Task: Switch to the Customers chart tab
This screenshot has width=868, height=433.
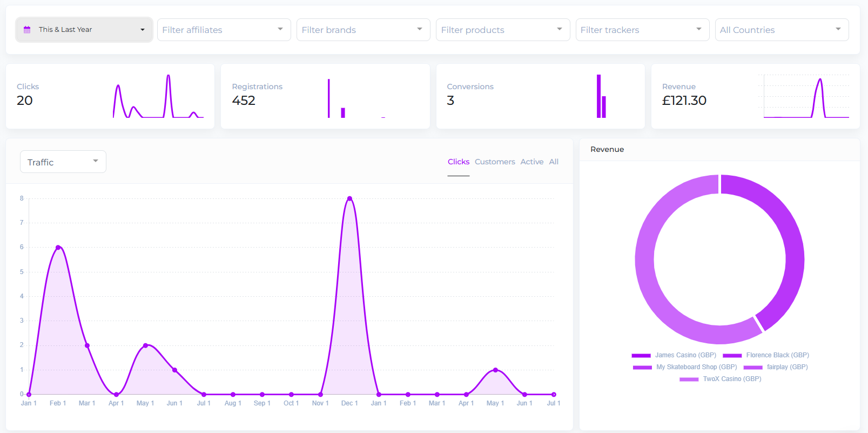Action: pyautogui.click(x=495, y=162)
